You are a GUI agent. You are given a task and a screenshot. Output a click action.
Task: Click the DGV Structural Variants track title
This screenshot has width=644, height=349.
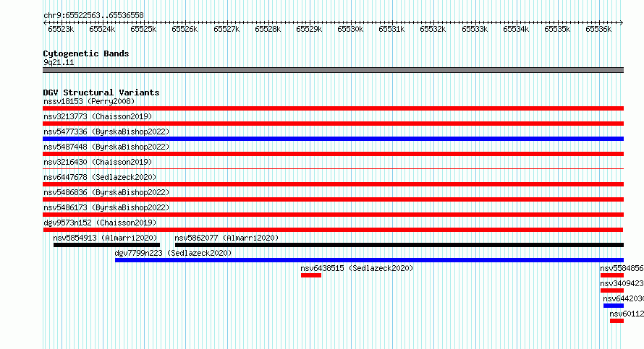coord(101,92)
